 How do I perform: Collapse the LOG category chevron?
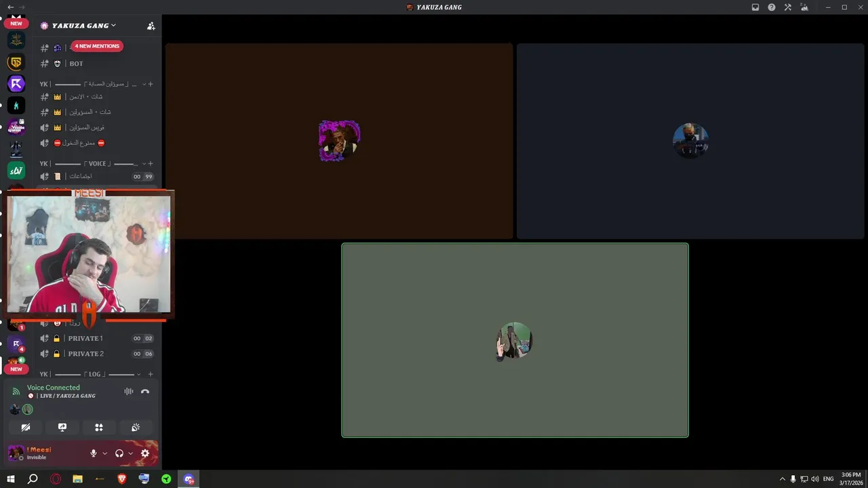[x=138, y=374]
